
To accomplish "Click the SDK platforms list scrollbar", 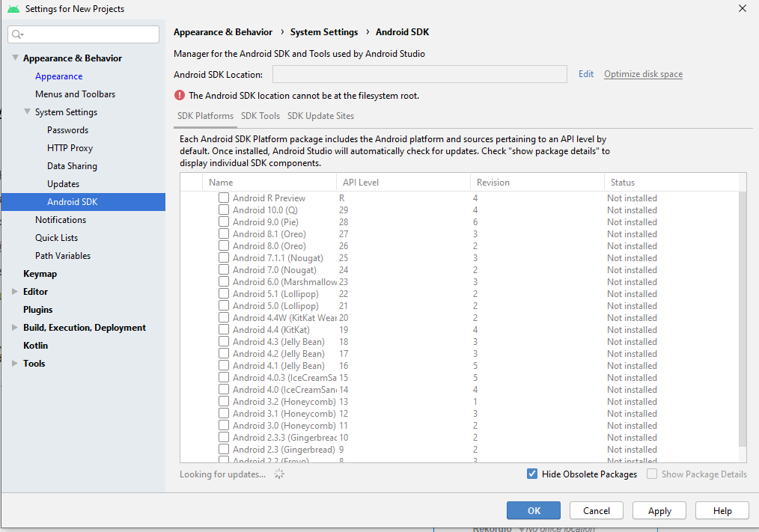I will [x=743, y=319].
